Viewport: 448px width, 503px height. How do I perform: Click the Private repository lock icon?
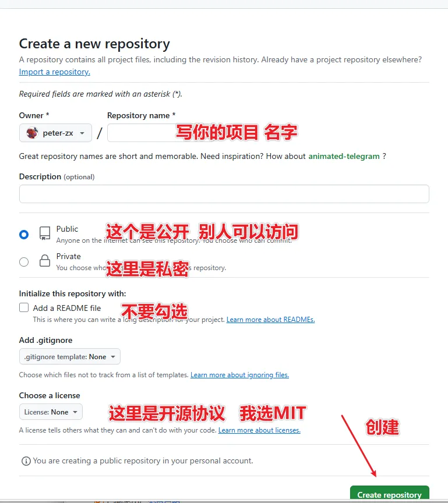pyautogui.click(x=45, y=260)
